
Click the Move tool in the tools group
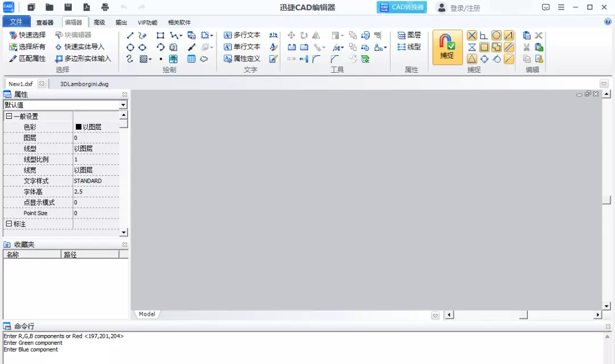(x=292, y=35)
